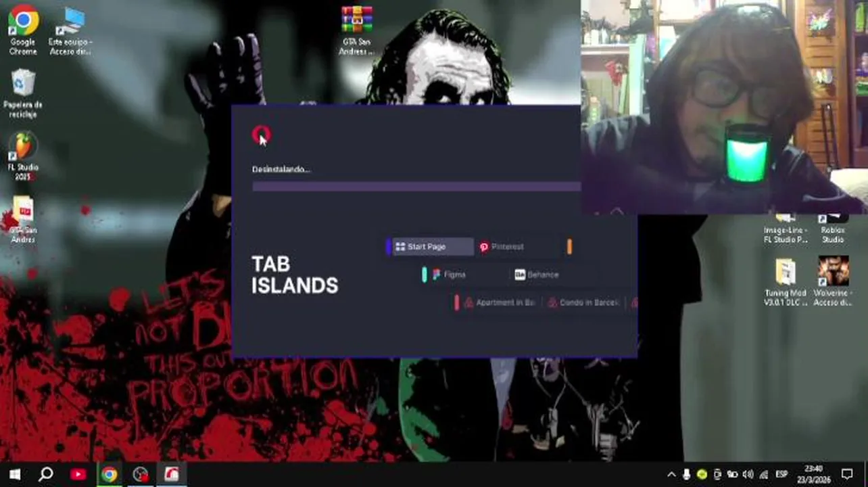Open YouTube from the taskbar
The width and height of the screenshot is (868, 487).
point(78,474)
